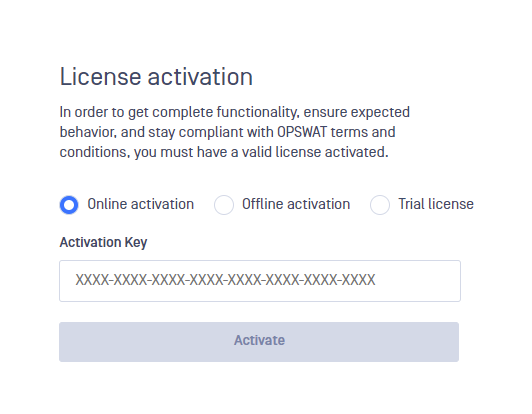Choose the Offline activation radio circle
The height and width of the screenshot is (414, 532).
[224, 205]
